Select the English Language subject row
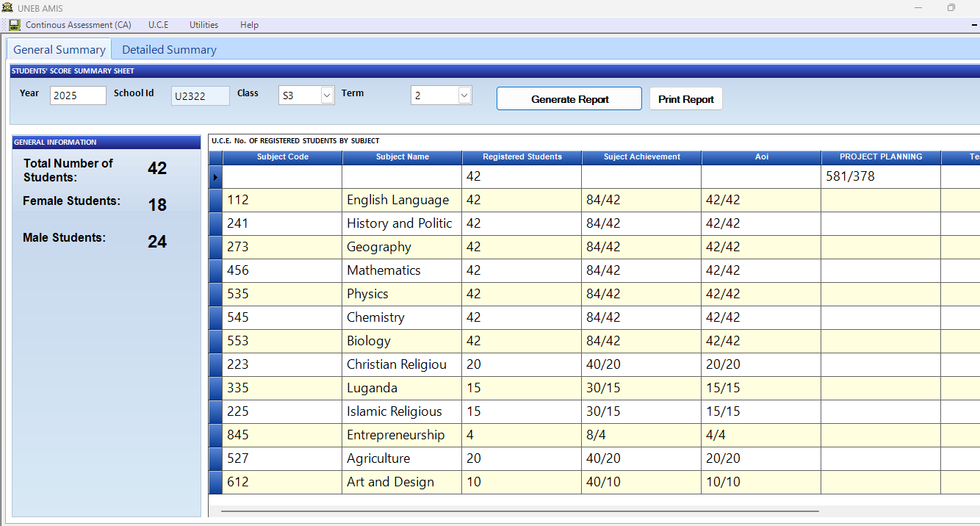 (x=215, y=200)
